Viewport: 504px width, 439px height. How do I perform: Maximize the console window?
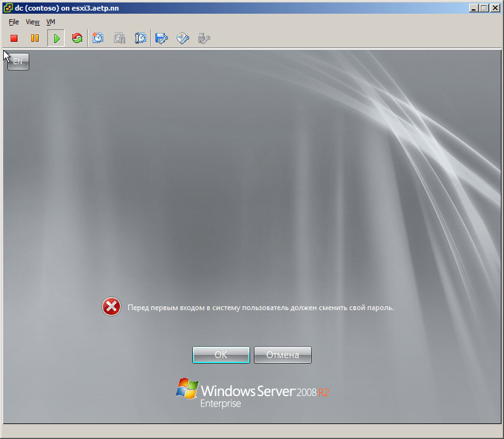483,8
